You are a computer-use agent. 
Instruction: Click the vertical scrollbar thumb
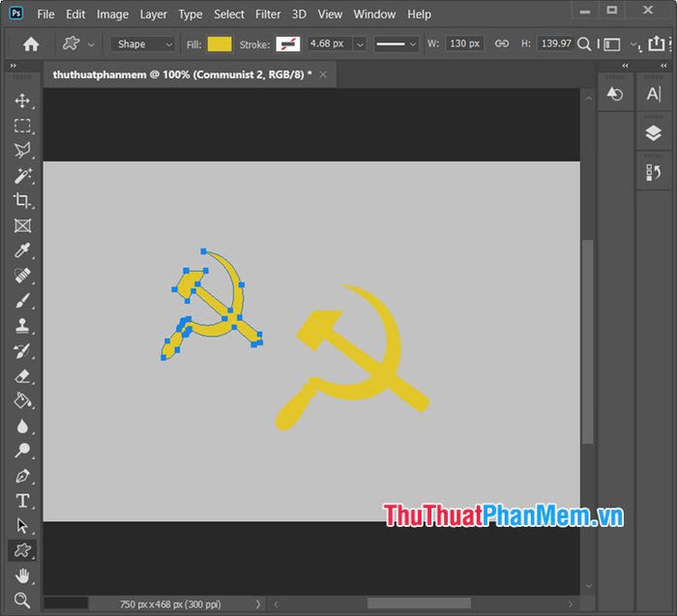pos(587,341)
